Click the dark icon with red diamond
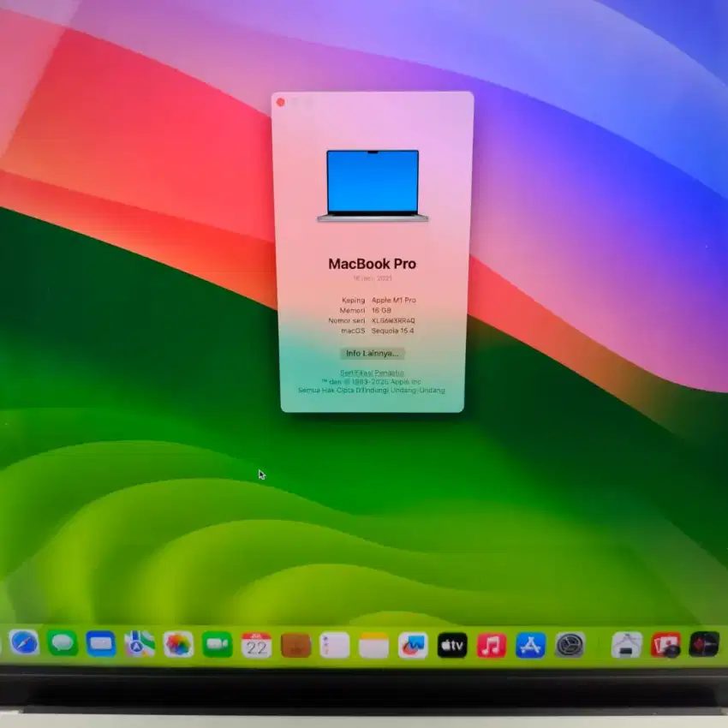728x728 pixels. [x=704, y=644]
